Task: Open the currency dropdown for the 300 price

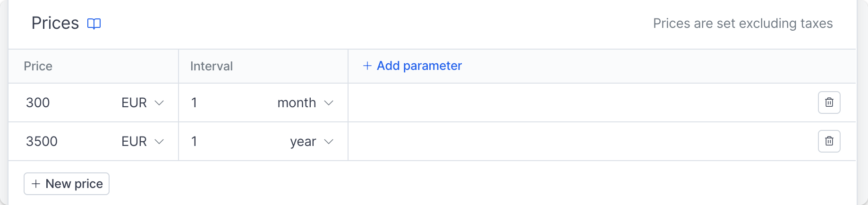Action: (x=142, y=102)
